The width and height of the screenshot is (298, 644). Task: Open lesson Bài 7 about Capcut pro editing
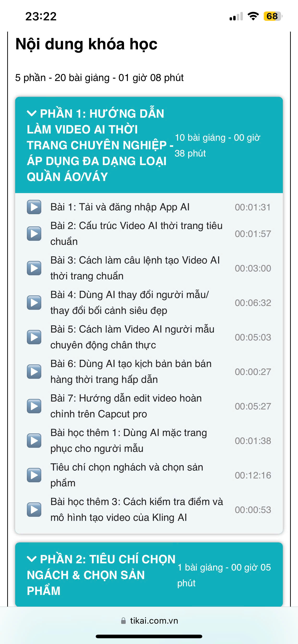126,406
